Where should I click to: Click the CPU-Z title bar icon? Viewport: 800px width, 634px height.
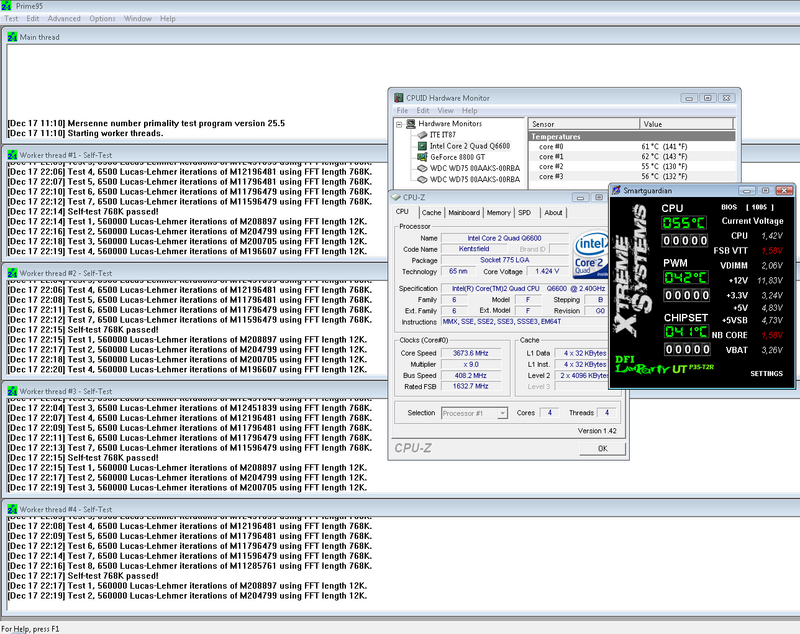396,197
